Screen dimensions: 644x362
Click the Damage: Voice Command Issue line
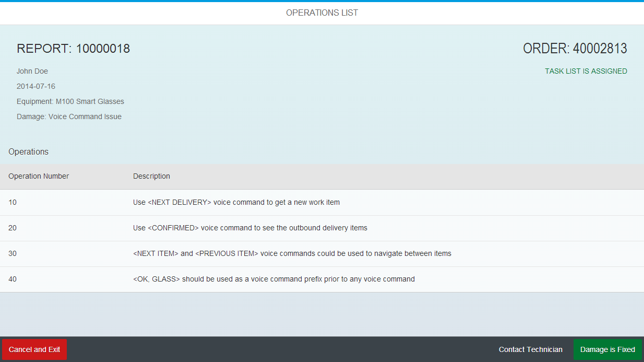[x=69, y=116]
